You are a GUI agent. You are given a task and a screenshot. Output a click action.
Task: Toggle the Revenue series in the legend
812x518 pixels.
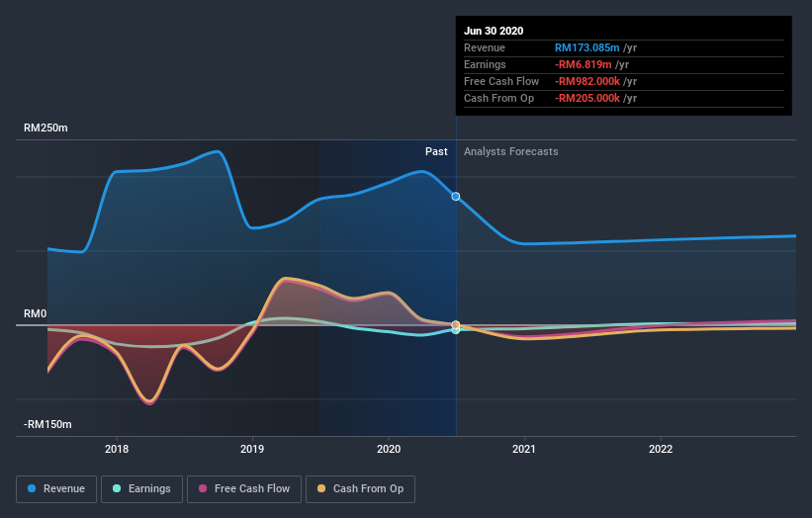tap(56, 489)
